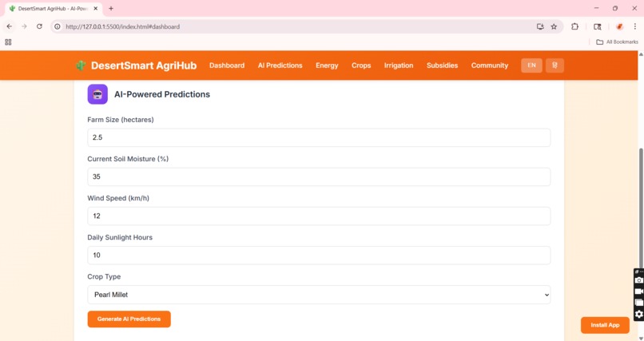Click the cactus logo icon beside DesertSmart AgriHub
644x341 pixels.
point(81,65)
